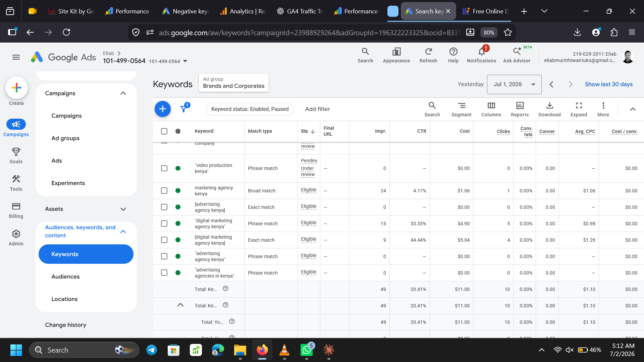The image size is (644, 362).
Task: Switch to the Negative keywords browser tab
Action: coord(185,11)
